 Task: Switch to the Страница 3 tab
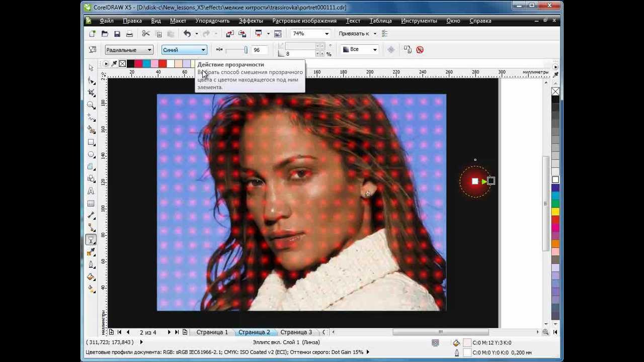(296, 332)
